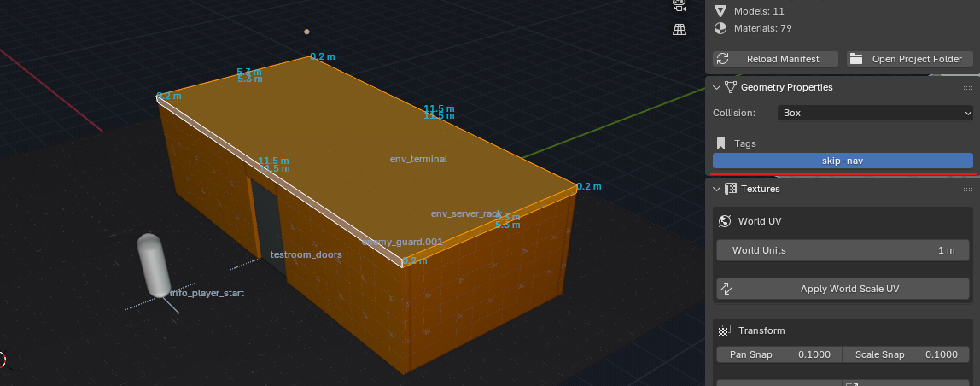This screenshot has height=386, width=980.
Task: Click the Tags label text
Action: tap(745, 143)
